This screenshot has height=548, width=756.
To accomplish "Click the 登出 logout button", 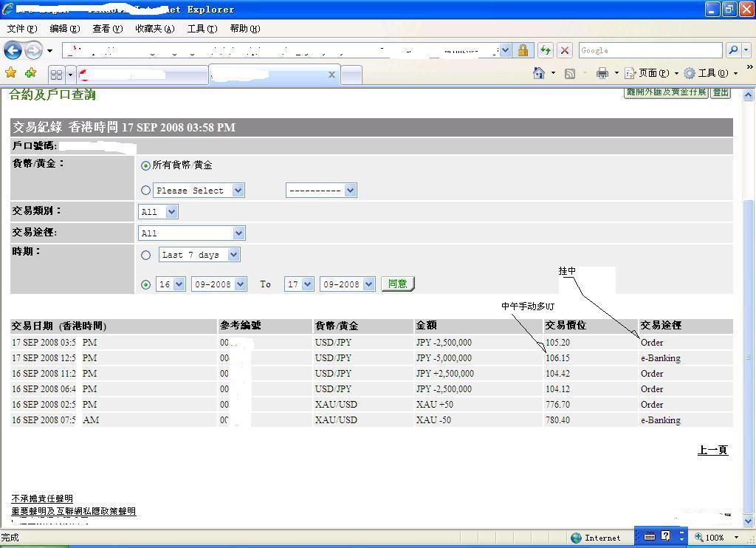I will 721,92.
